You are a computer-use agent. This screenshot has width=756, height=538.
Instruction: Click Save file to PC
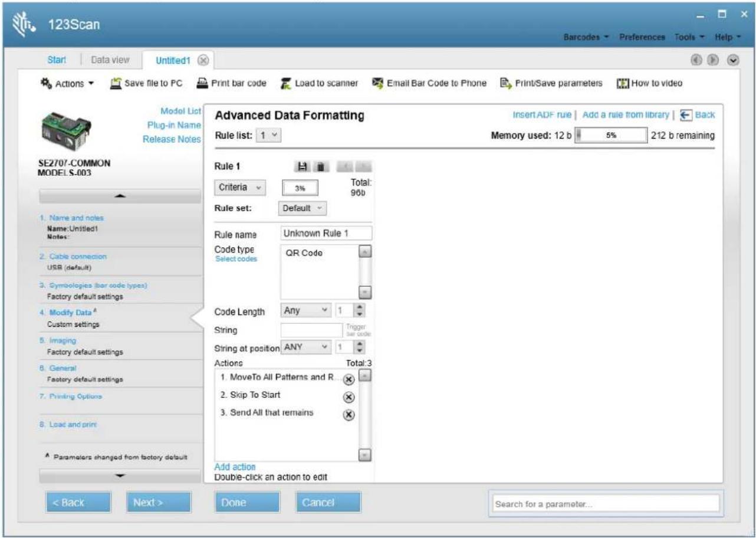point(146,83)
